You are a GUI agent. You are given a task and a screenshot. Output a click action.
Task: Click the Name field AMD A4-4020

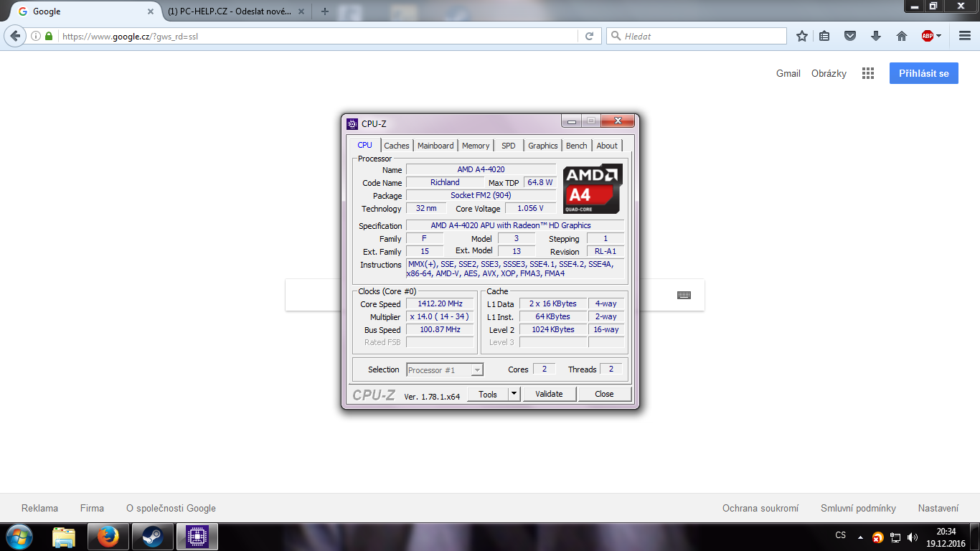(x=481, y=169)
